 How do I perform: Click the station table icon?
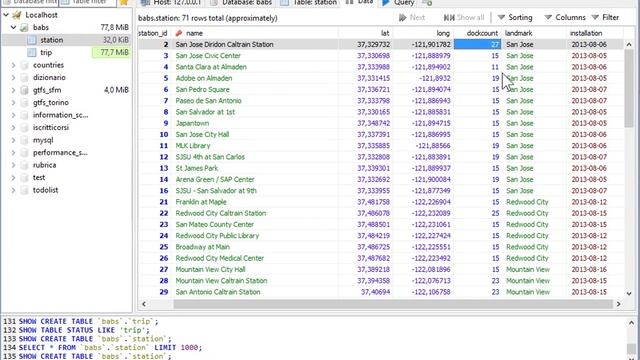point(32,40)
